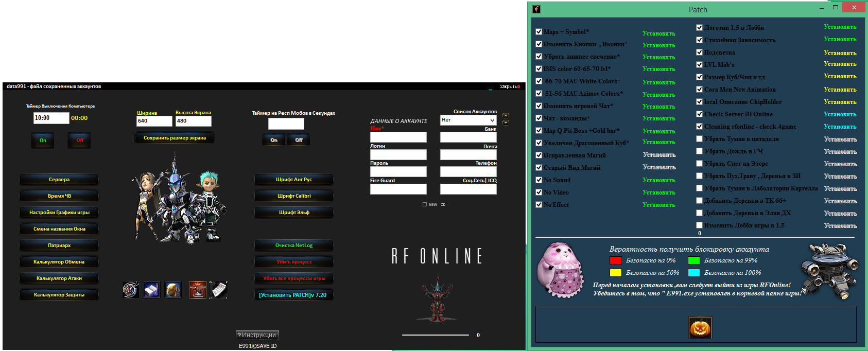Click the Patch window title bar icon
Viewport: 868px width, 351px height.
[x=536, y=9]
